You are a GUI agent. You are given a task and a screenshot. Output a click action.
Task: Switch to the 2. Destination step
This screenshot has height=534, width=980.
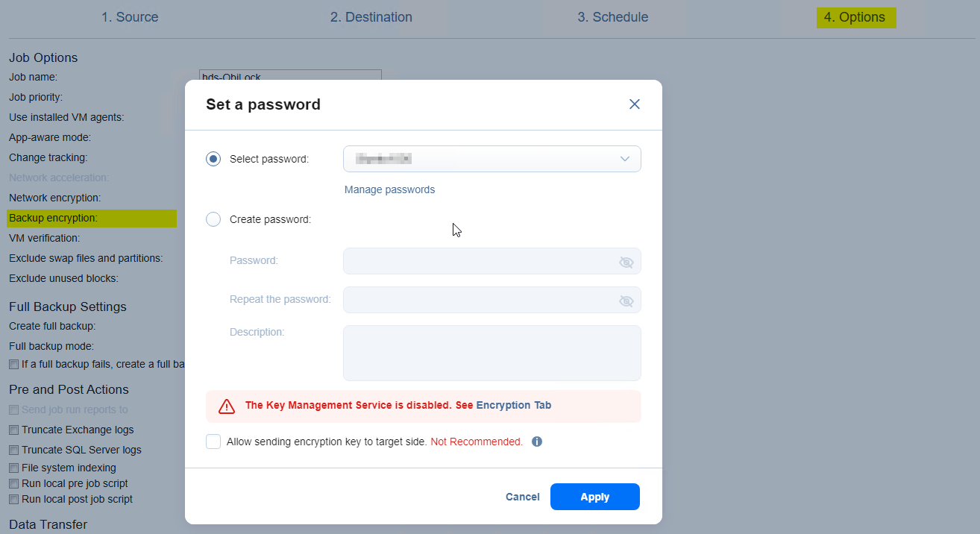(371, 17)
